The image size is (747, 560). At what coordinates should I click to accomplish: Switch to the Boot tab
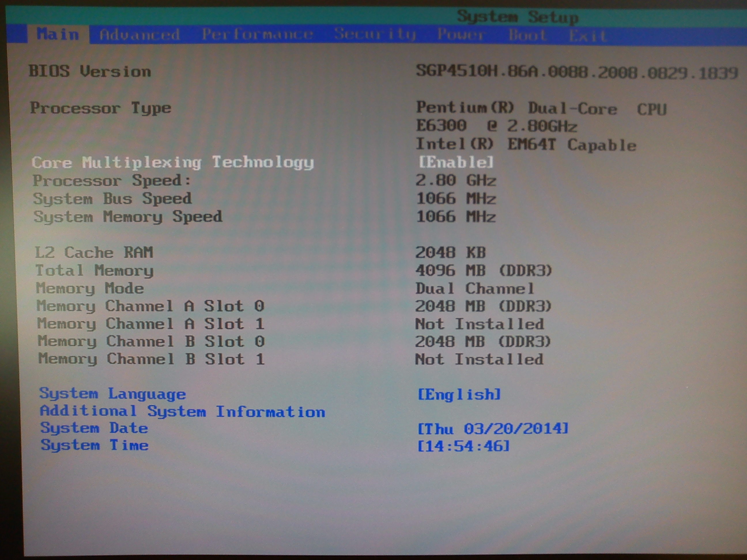tap(527, 35)
